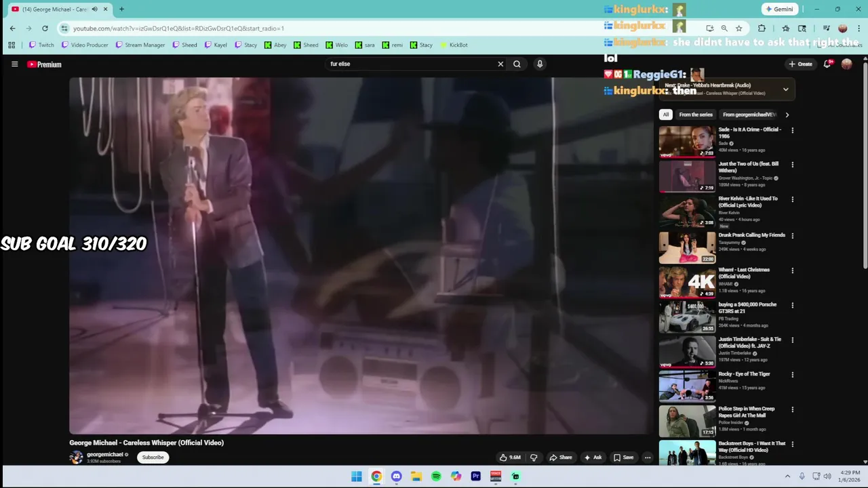Open the Kayel bookmark
The image size is (868, 488).
coord(215,45)
